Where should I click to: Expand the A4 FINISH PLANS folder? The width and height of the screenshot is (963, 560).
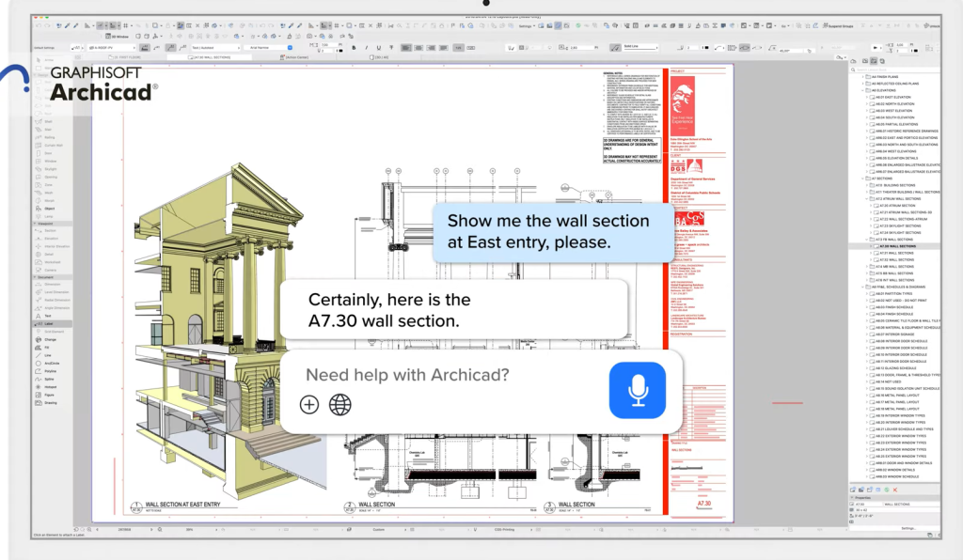(863, 77)
